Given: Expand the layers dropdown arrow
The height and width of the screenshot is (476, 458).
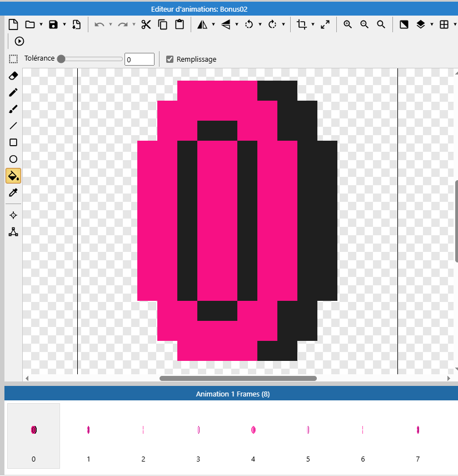Looking at the screenshot, I should pos(431,24).
